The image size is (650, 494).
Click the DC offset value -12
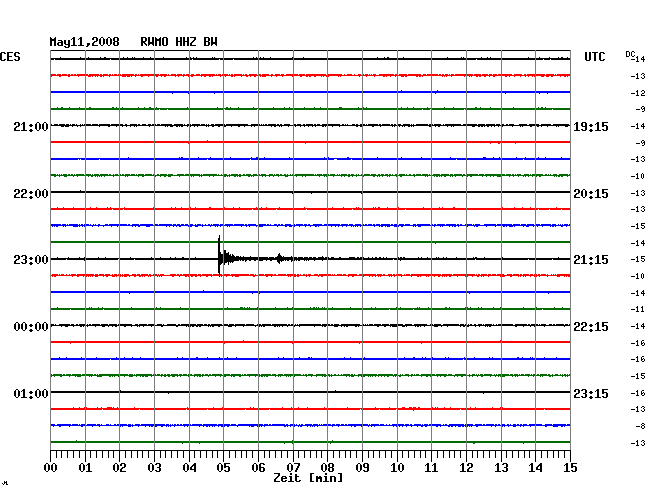coord(638,93)
